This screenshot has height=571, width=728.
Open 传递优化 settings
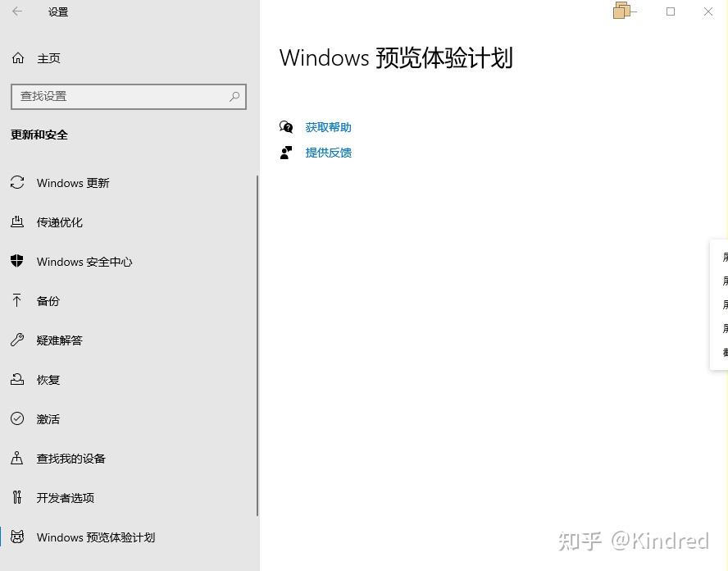(59, 222)
